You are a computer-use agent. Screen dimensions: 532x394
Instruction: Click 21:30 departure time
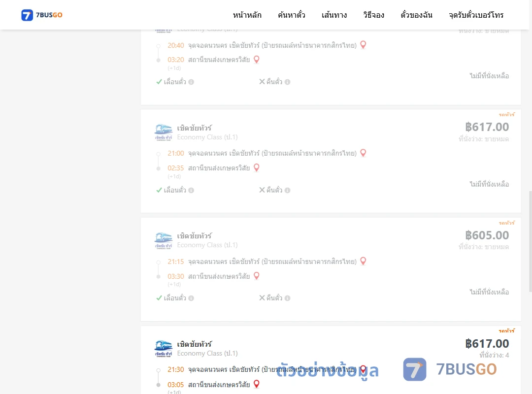(176, 369)
